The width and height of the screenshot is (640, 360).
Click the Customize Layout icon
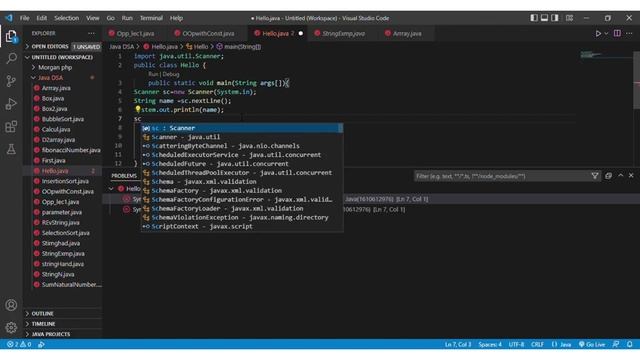pos(569,18)
